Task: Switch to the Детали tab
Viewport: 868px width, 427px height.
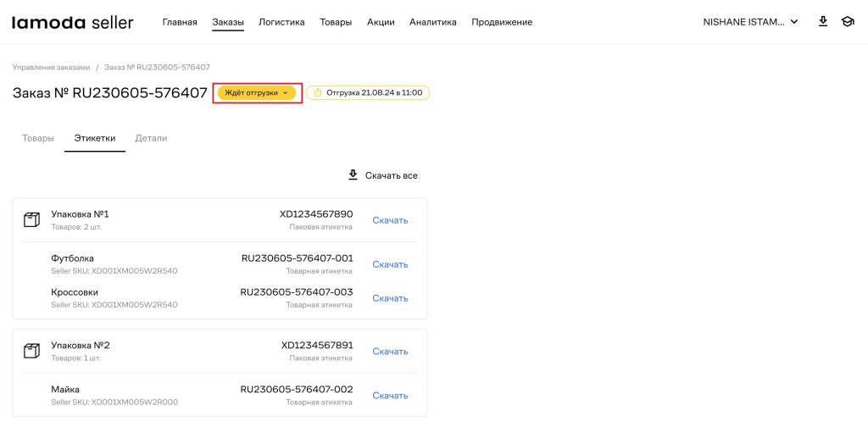Action: point(151,138)
